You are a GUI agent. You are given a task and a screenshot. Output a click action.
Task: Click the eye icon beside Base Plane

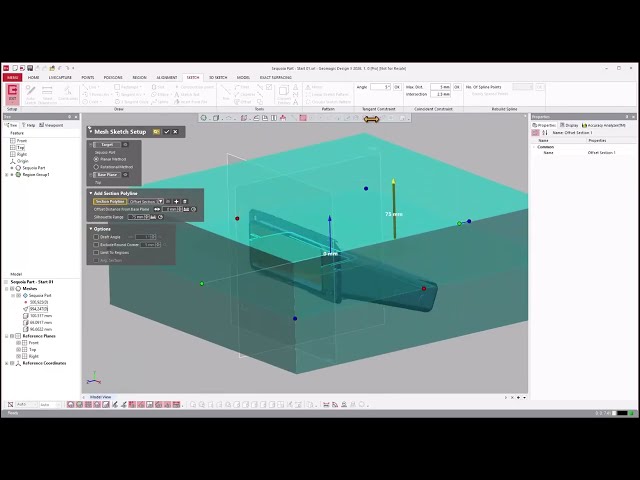coord(126,175)
